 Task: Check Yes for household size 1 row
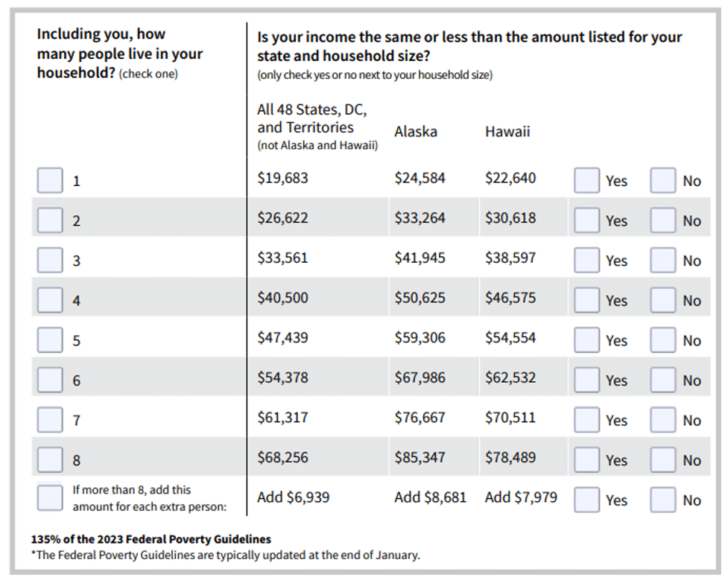coord(587,180)
